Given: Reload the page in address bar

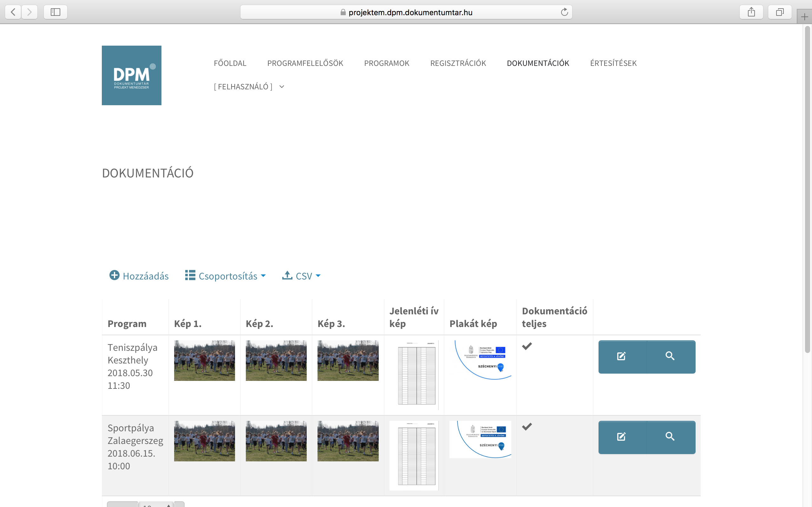Looking at the screenshot, I should pos(564,12).
